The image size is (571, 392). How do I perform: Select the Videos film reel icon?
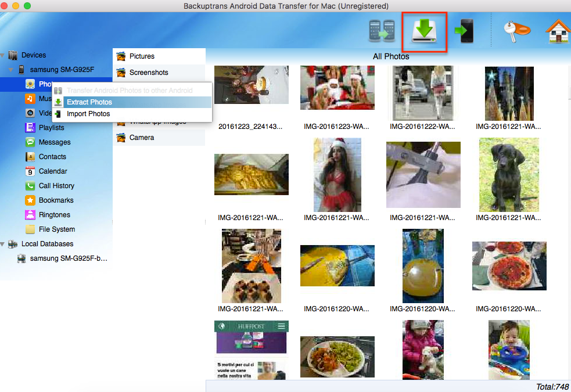(30, 113)
